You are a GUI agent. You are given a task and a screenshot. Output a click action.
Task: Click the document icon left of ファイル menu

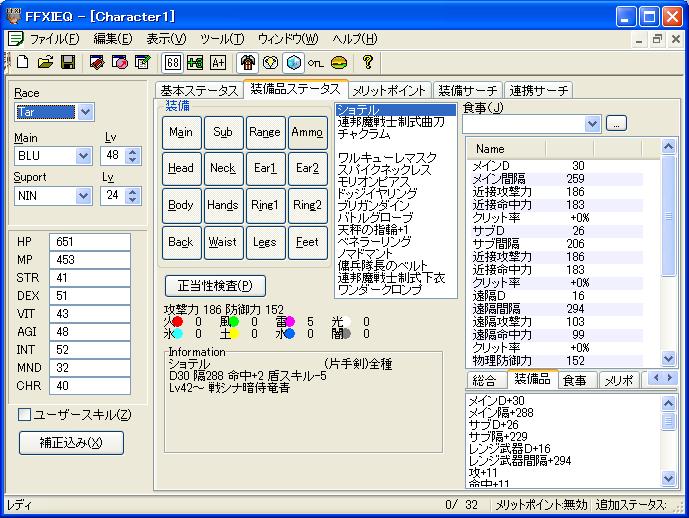click(16, 39)
